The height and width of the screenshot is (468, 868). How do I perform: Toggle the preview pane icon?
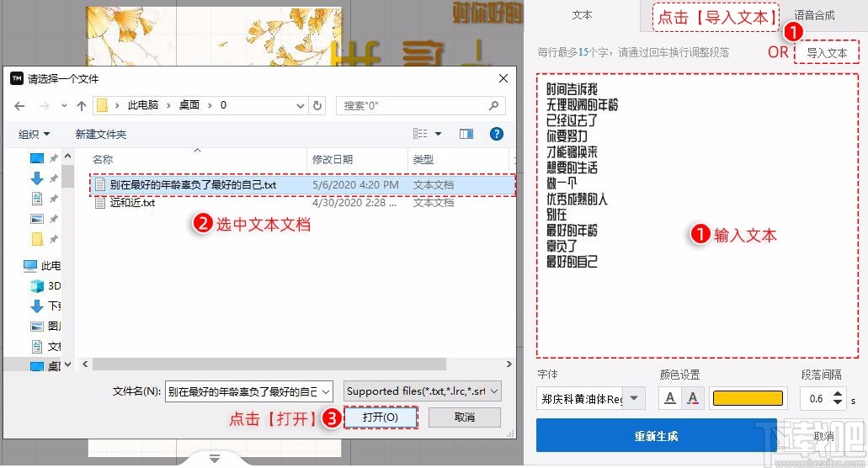click(x=466, y=134)
